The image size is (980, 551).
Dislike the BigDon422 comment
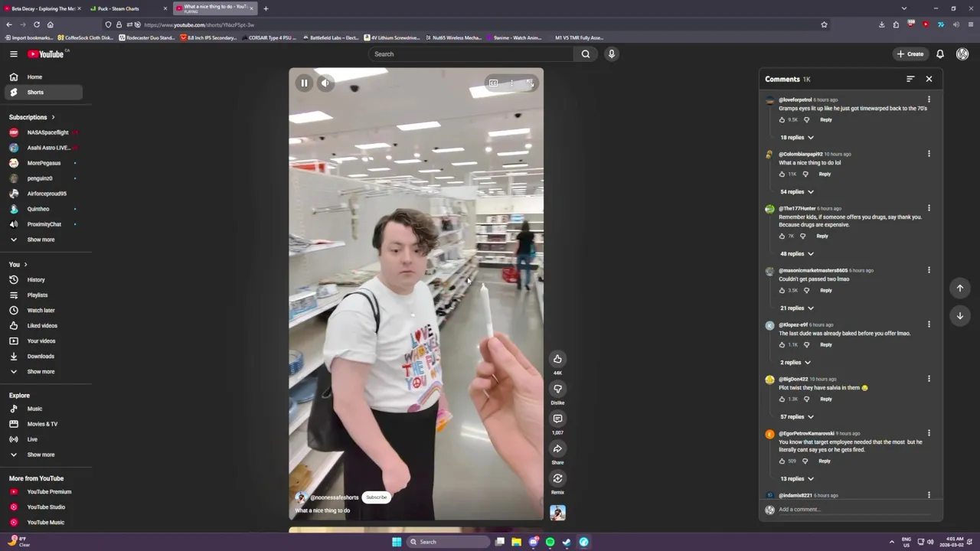[806, 399]
